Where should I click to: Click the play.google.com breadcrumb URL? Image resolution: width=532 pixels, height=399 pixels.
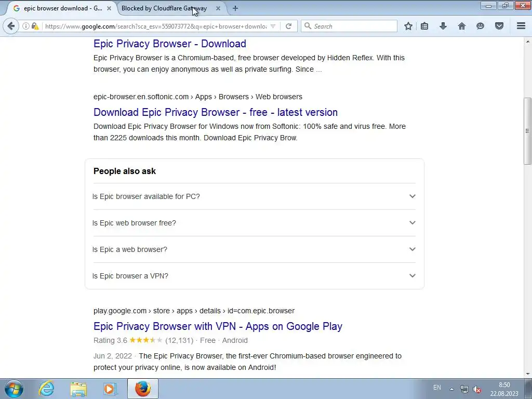194,311
